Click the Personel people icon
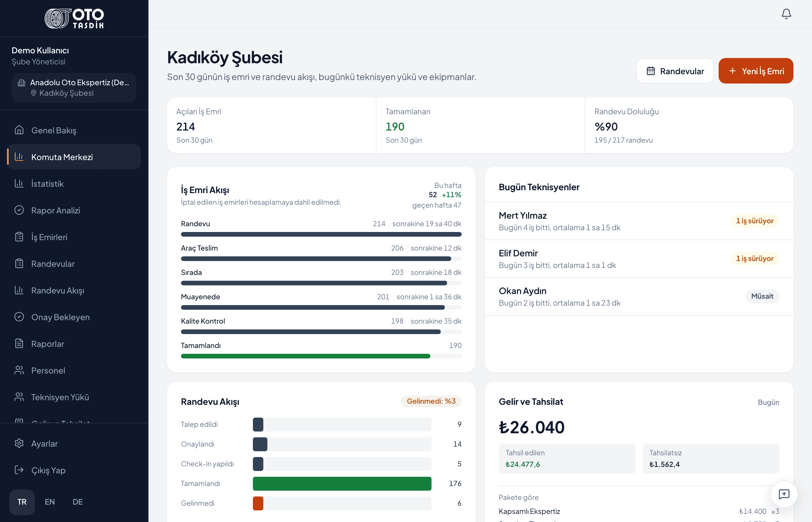This screenshot has width=812, height=522. click(19, 370)
